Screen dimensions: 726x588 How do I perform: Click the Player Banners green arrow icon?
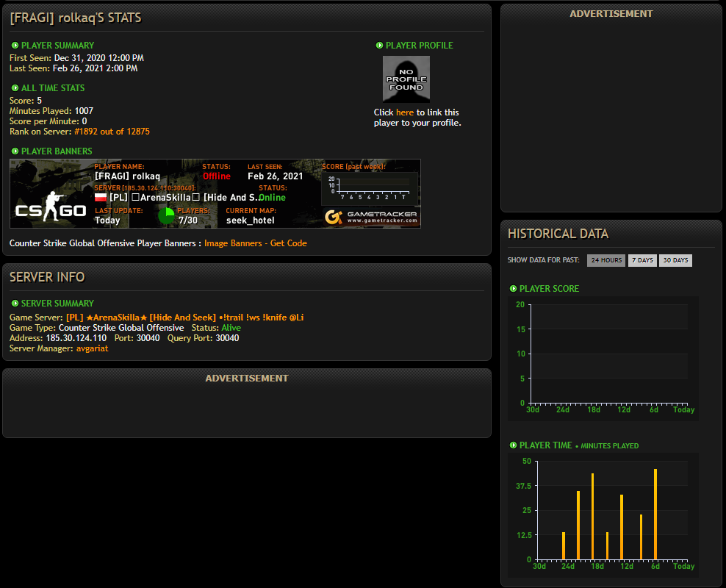(x=15, y=151)
